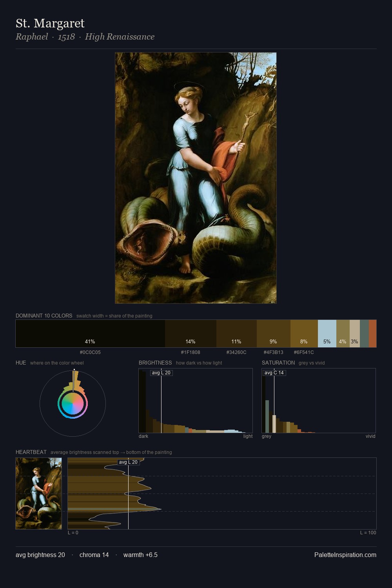Click the artist name 'Raphael'

click(32, 37)
